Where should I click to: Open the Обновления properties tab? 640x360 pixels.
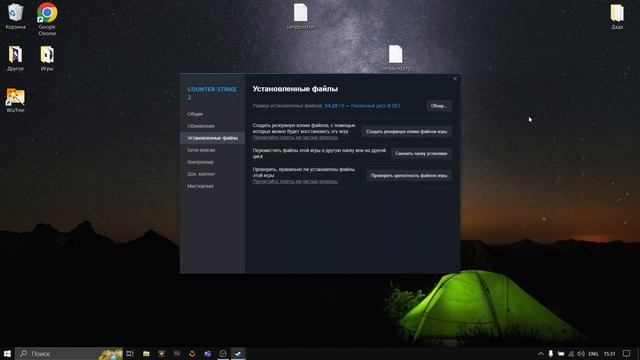point(212,126)
